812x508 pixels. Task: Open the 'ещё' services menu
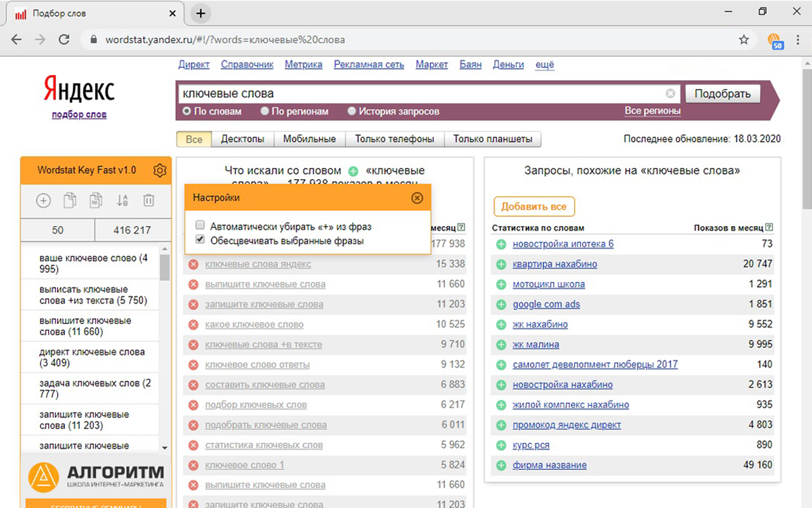click(544, 64)
